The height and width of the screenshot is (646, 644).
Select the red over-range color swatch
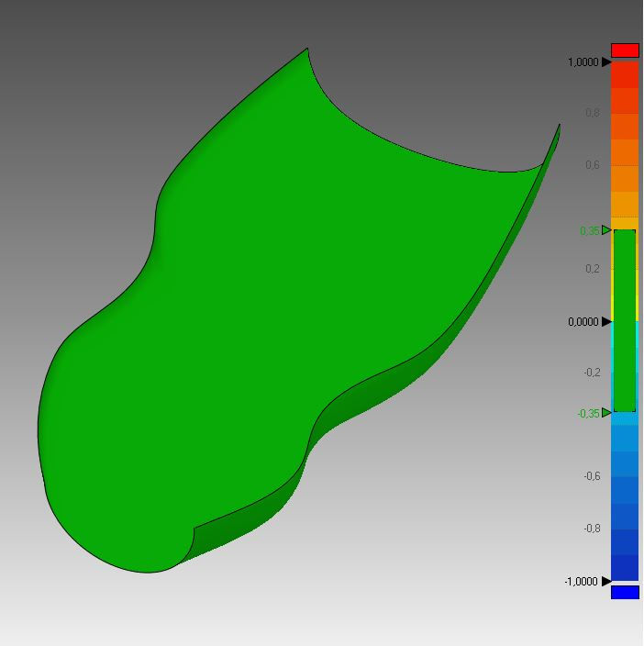[625, 50]
